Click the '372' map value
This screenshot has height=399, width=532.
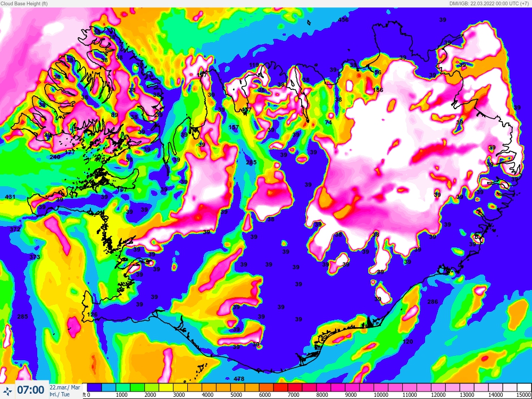pos(15,229)
